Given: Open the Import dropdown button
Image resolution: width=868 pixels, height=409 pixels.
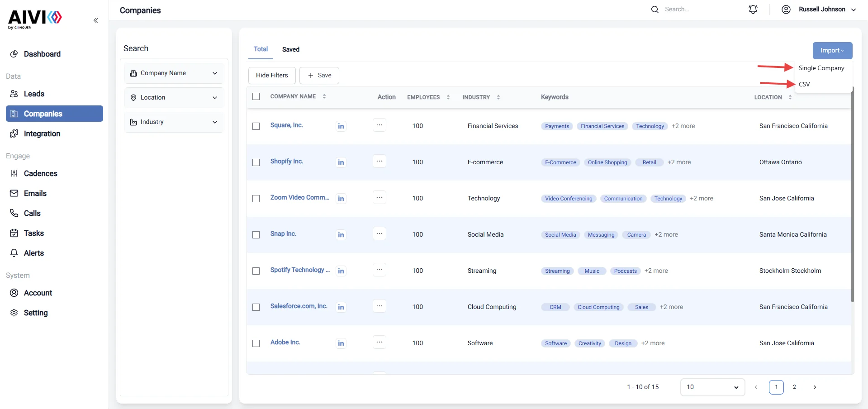Looking at the screenshot, I should click(x=832, y=51).
